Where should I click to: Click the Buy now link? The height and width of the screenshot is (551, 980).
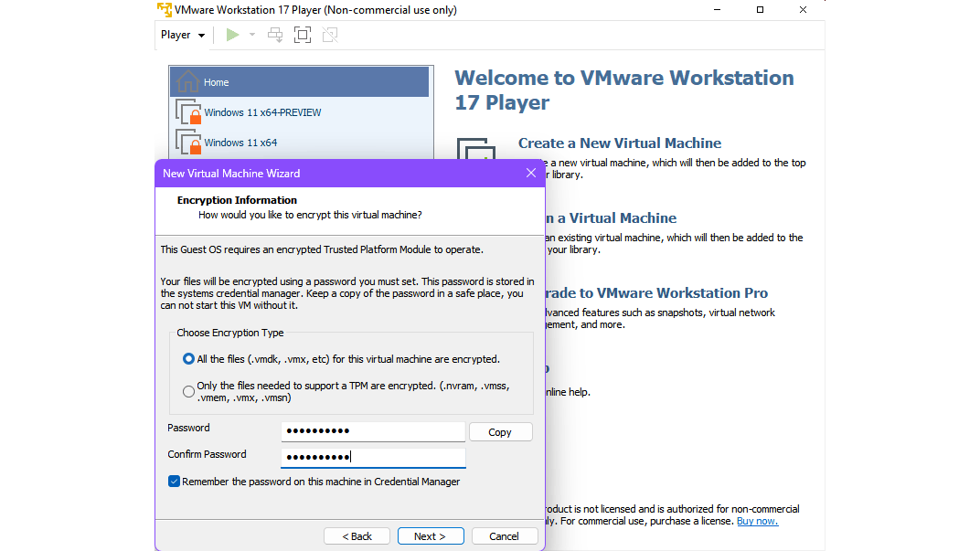758,521
